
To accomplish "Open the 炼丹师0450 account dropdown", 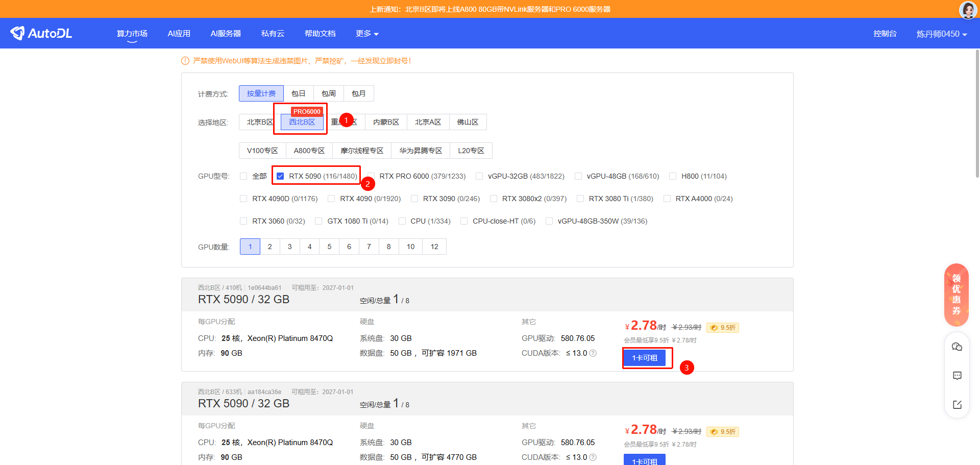I will click(941, 34).
